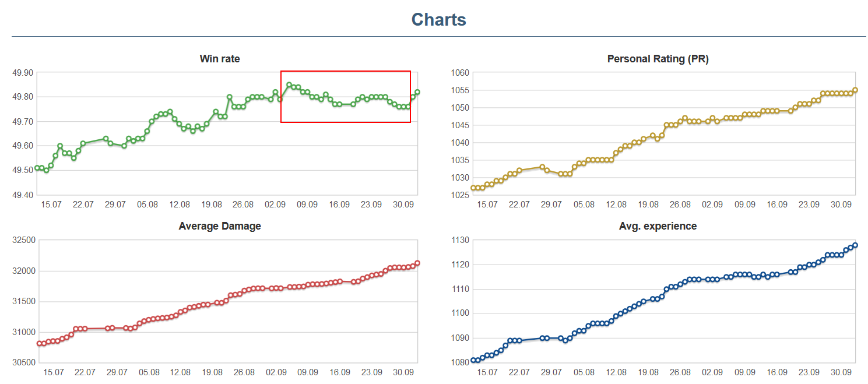Image resolution: width=868 pixels, height=384 pixels.
Task: Click the first data point on Average Damage chart
Action: point(39,344)
